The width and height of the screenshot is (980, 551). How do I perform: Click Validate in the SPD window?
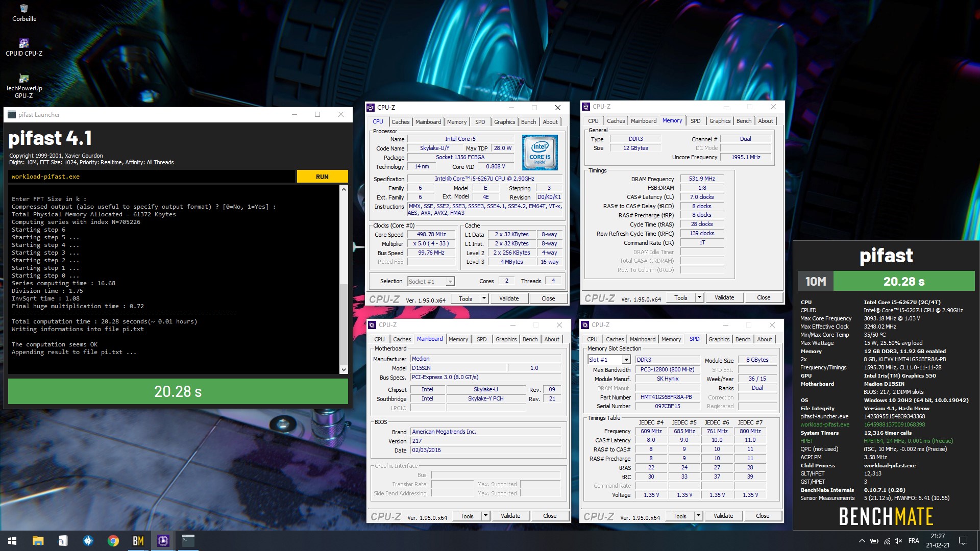coord(723,516)
